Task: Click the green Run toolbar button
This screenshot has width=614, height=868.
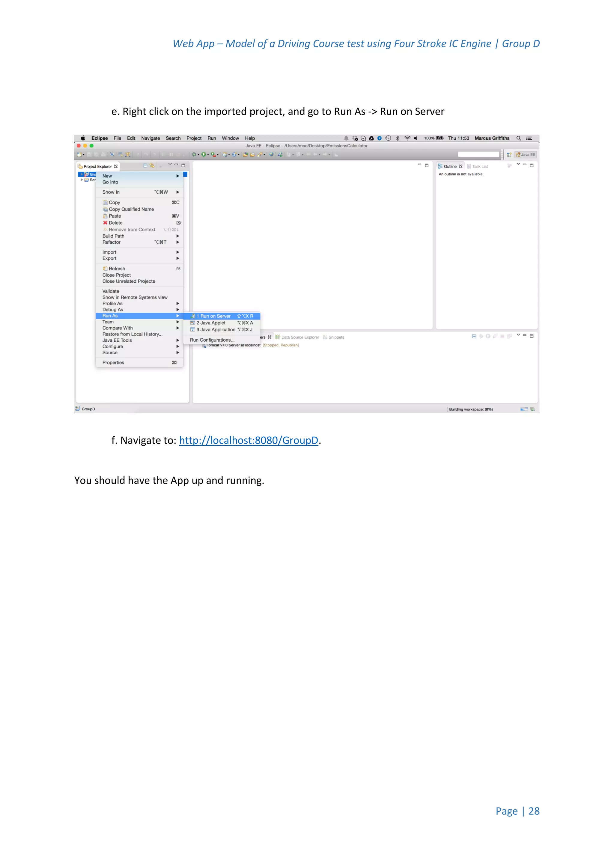Action: (204, 154)
